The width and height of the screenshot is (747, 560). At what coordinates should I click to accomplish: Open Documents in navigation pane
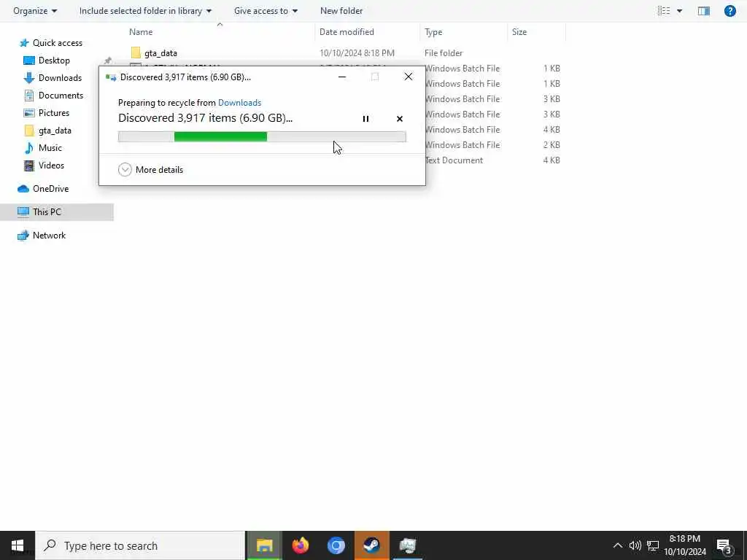[x=53, y=96]
